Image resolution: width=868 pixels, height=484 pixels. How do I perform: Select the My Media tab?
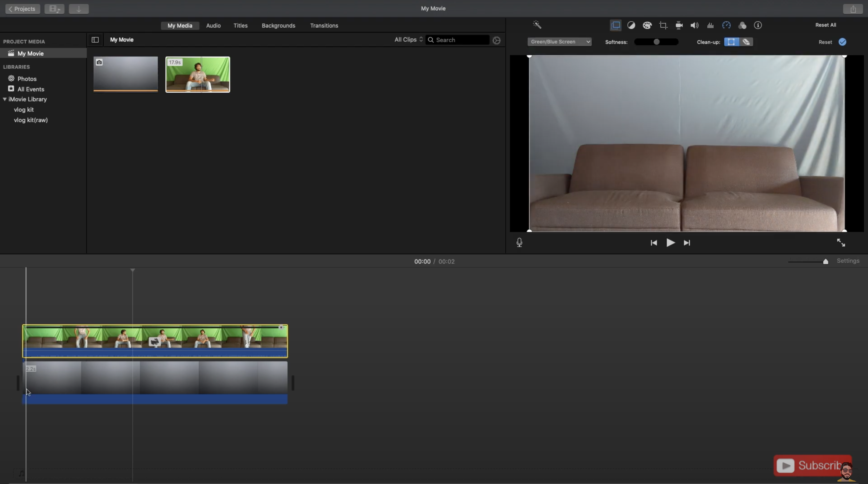coord(179,25)
